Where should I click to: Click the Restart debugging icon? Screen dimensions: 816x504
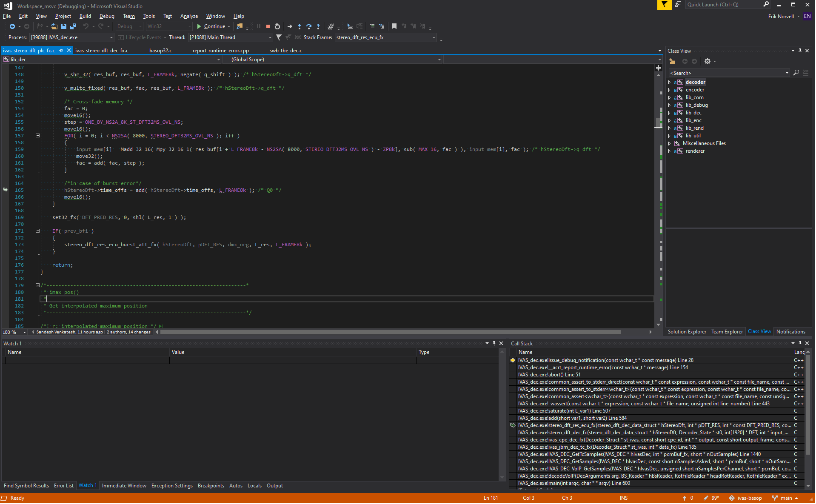coord(277,26)
